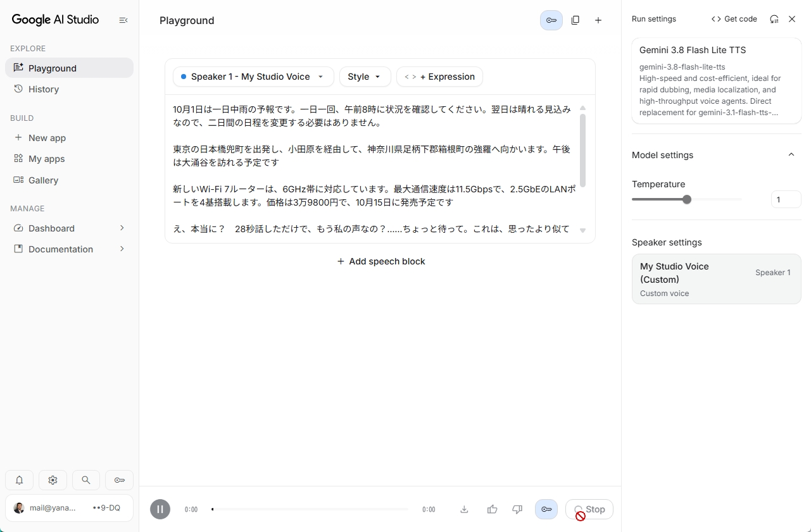Open the Style dropdown
The width and height of the screenshot is (811, 532).
pos(365,77)
